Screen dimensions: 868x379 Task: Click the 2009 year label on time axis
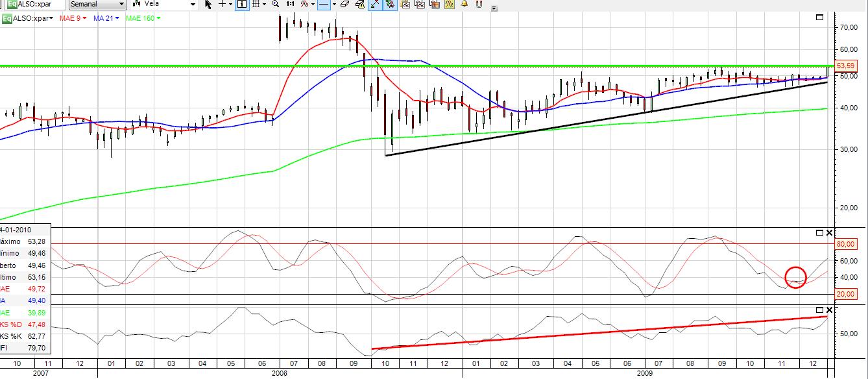(644, 373)
